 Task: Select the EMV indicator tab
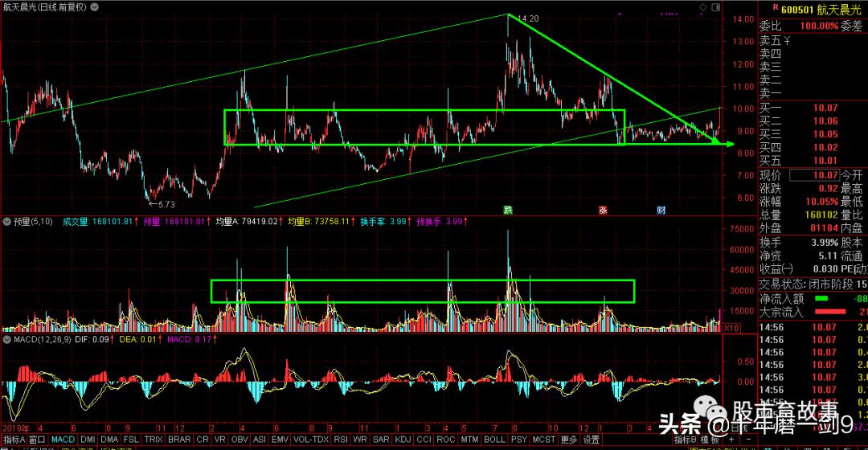pyautogui.click(x=280, y=440)
